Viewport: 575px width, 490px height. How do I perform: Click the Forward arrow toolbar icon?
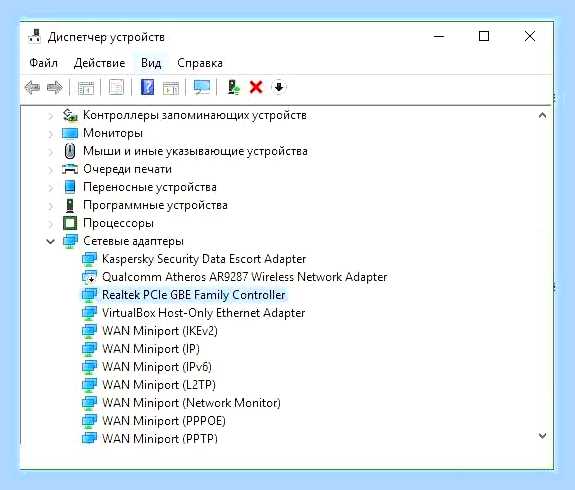(x=55, y=88)
